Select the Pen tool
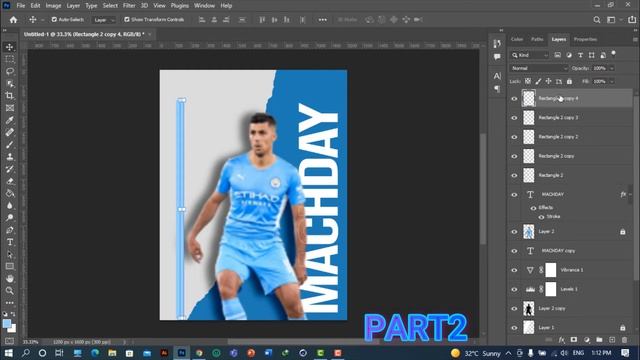The height and width of the screenshot is (360, 640). (9, 230)
